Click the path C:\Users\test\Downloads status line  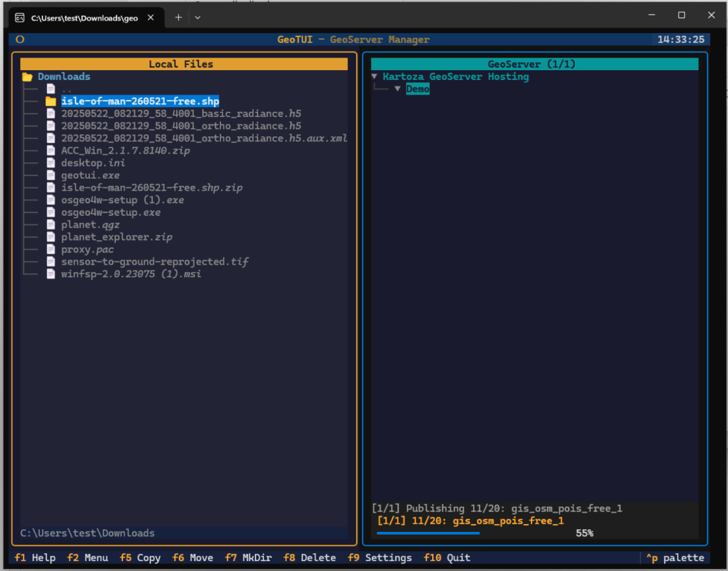coord(87,533)
